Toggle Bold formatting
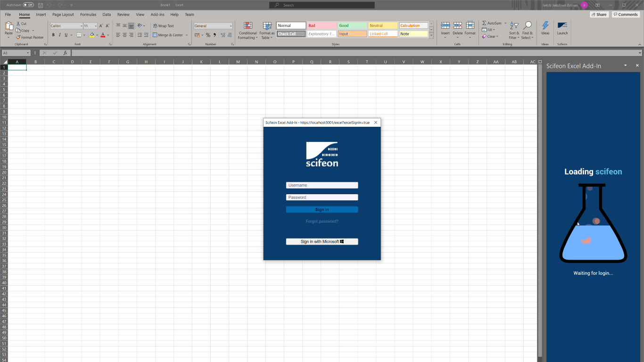 coord(53,35)
